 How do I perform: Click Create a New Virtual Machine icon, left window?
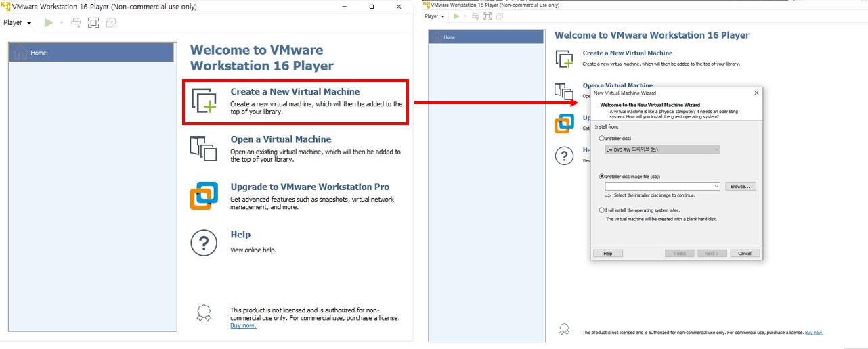[203, 100]
